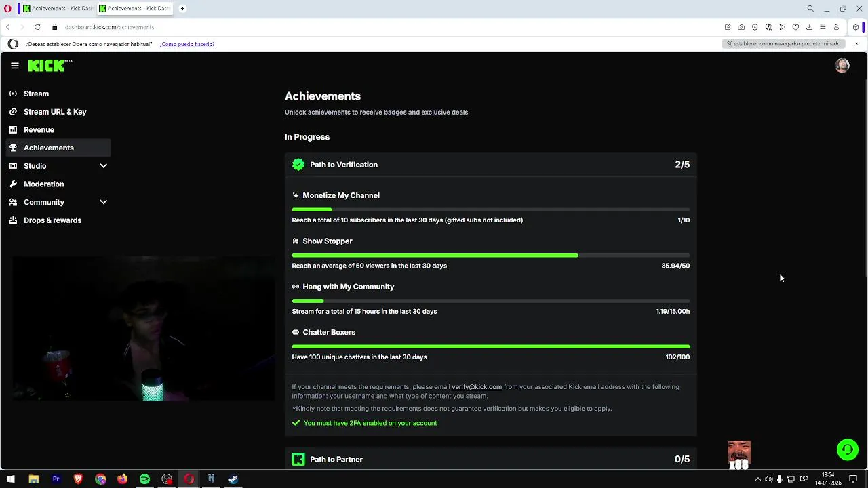The height and width of the screenshot is (488, 868).
Task: Switch to first Achievements browser tab
Action: [57, 9]
